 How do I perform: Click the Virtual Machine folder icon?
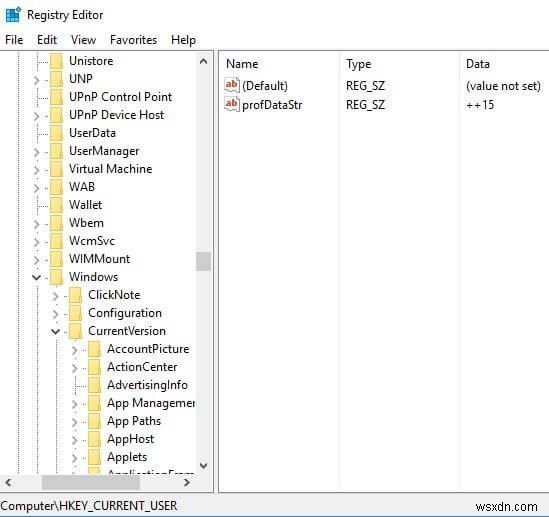56,169
